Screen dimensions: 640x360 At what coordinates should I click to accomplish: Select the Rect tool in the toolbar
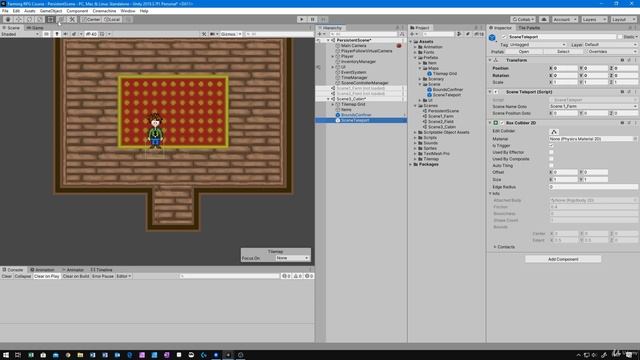pos(50,19)
